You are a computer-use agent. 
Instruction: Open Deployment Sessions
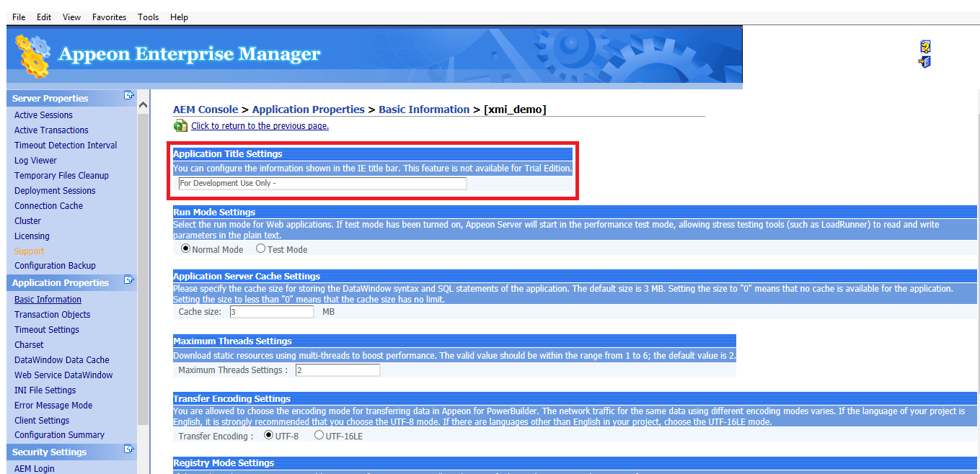click(55, 191)
